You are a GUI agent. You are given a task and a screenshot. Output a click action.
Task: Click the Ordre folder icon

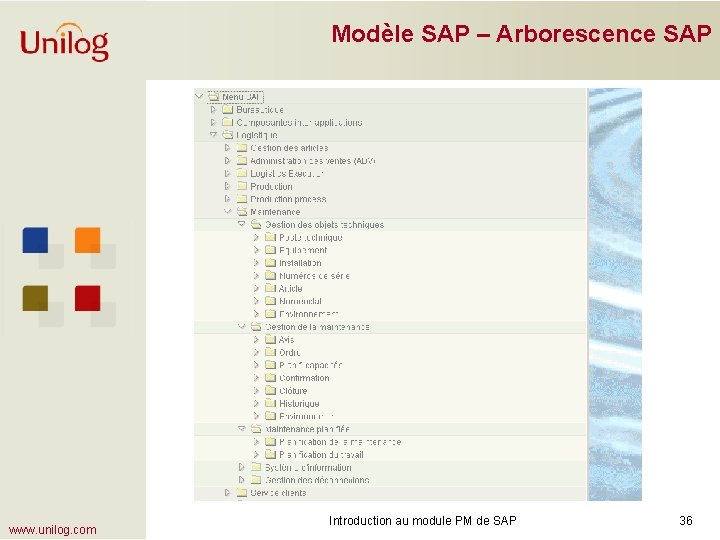coord(271,352)
